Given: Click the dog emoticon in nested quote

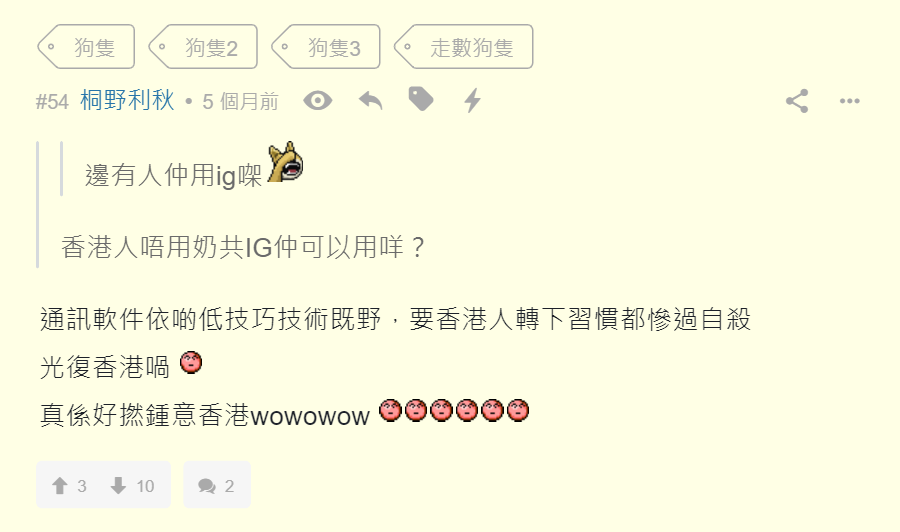Looking at the screenshot, I should (285, 162).
